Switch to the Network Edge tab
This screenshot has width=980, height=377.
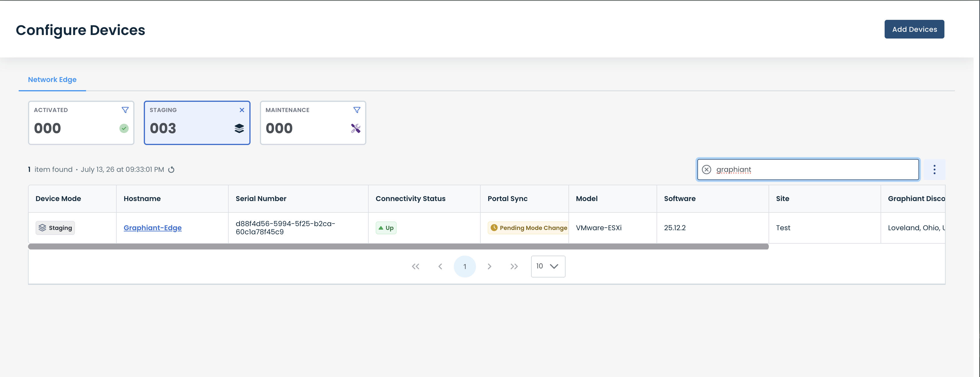click(52, 79)
